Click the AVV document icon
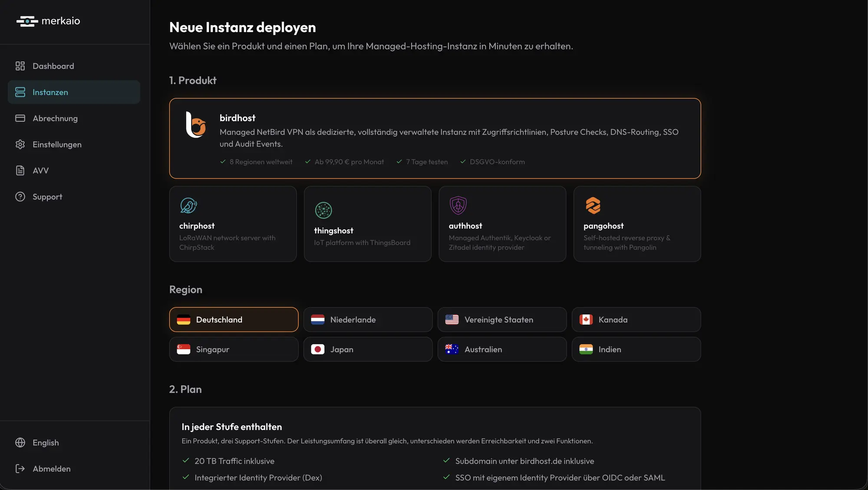The width and height of the screenshot is (868, 490). pos(20,170)
